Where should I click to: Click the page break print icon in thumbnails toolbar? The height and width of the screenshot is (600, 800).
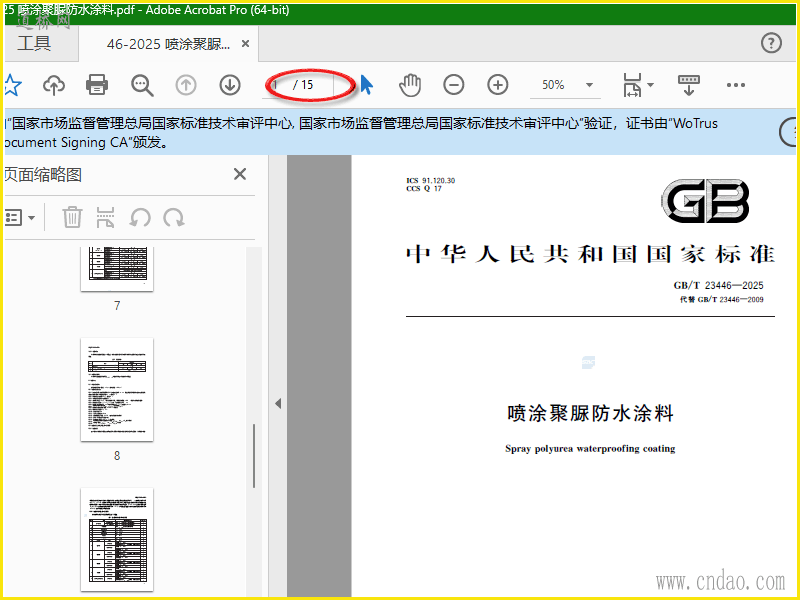(105, 217)
